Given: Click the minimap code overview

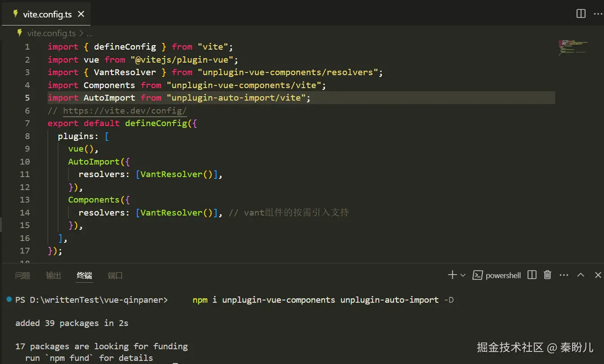Looking at the screenshot, I should coord(573,47).
